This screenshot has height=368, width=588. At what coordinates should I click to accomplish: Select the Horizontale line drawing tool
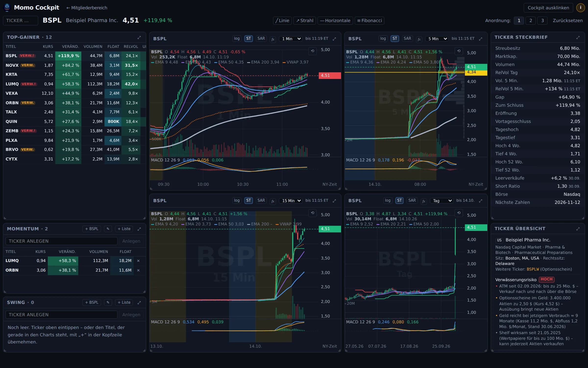(x=335, y=21)
